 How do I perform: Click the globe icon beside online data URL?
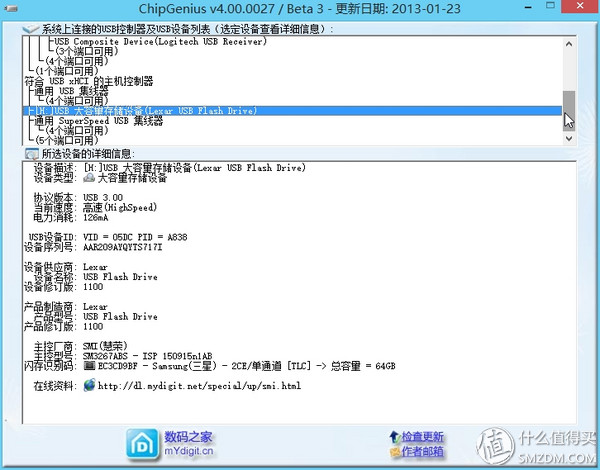[x=89, y=385]
